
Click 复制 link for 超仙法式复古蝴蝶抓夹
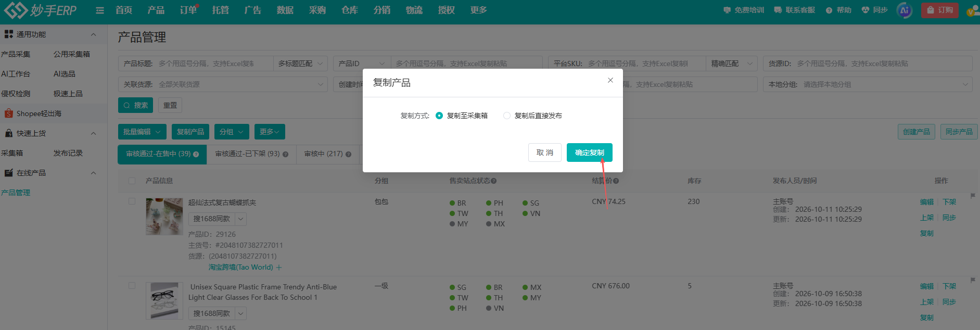click(926, 233)
